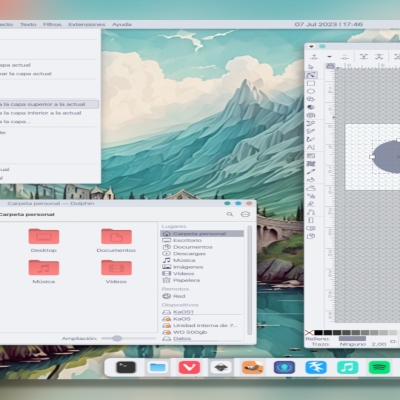Select the Gradient tool in Inkscape

311,156
